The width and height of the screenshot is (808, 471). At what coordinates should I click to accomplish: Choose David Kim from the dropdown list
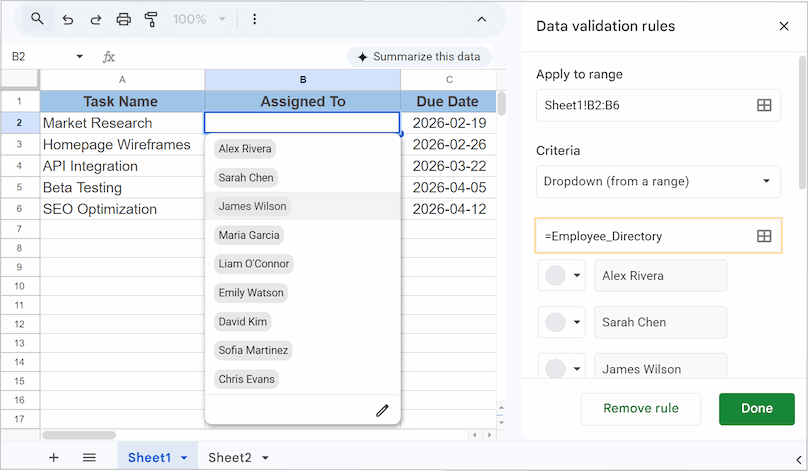tap(243, 322)
